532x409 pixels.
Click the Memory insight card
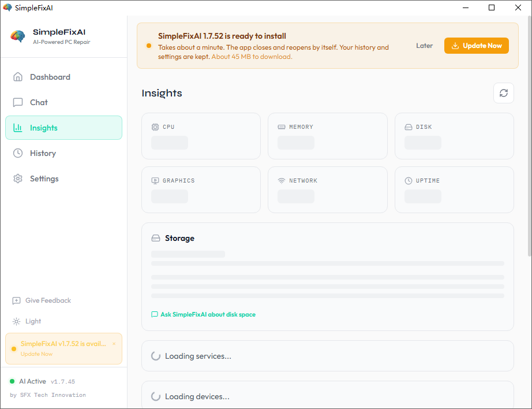click(x=327, y=136)
